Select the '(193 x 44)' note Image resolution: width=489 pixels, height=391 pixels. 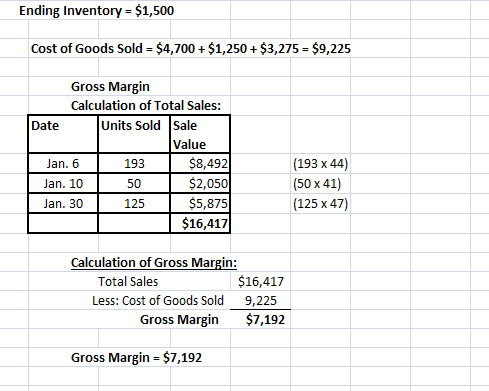(x=320, y=164)
